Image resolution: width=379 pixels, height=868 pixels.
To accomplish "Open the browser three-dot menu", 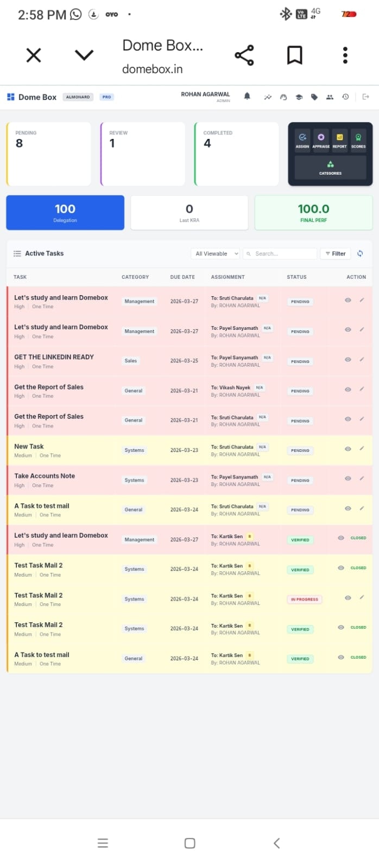I will coord(345,55).
